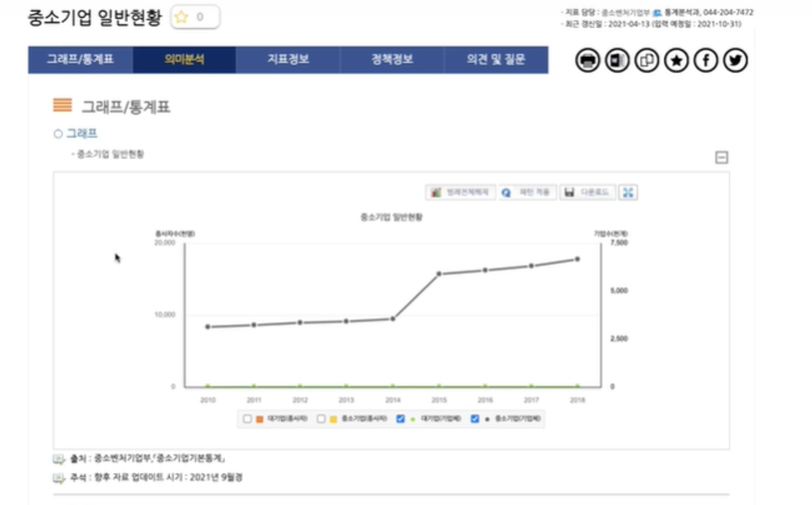Select the radio circle before 그래프
The width and height of the screenshot is (812, 505).
click(58, 134)
